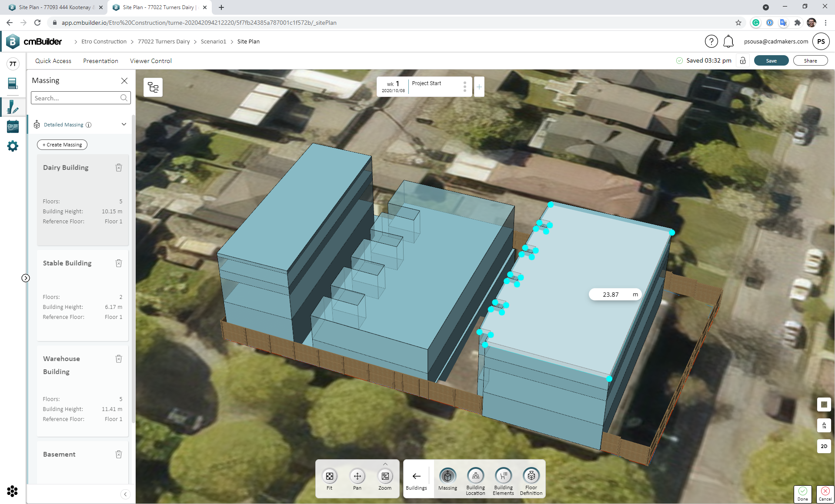This screenshot has width=835, height=504.
Task: Open the Presentation menu
Action: tap(100, 61)
